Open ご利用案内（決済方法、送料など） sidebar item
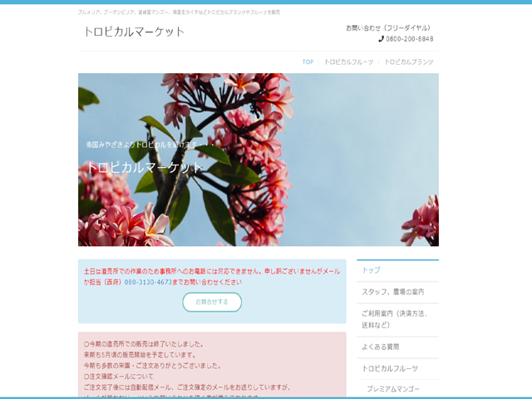This screenshot has width=532, height=399. 397,319
